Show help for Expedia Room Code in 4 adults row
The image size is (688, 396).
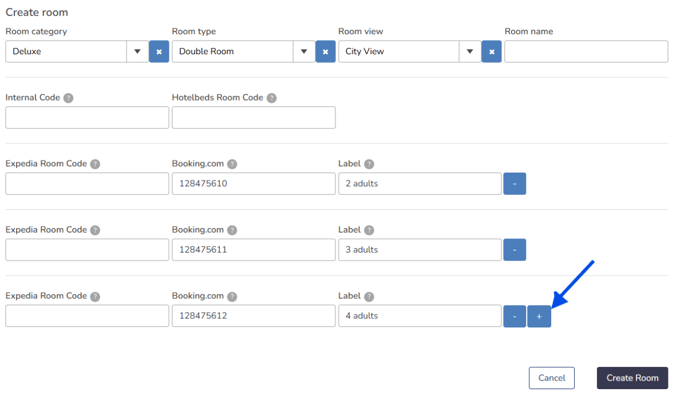[x=95, y=296]
